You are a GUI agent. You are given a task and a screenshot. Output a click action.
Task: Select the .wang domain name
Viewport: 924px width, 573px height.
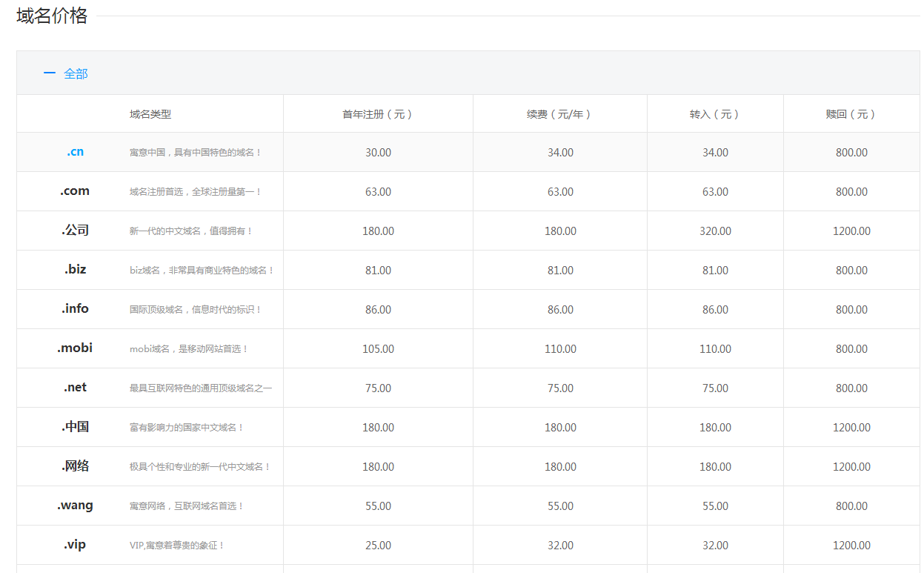click(x=75, y=506)
